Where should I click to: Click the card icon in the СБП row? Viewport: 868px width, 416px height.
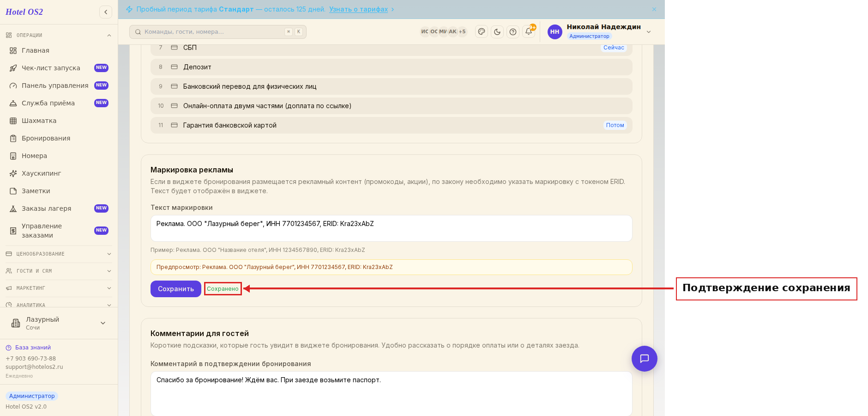(x=175, y=48)
